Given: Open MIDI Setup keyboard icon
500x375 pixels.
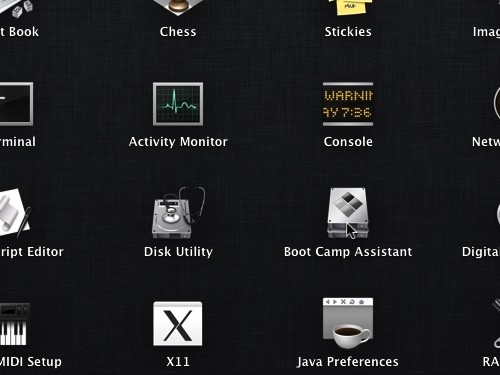Looking at the screenshot, I should [x=15, y=324].
